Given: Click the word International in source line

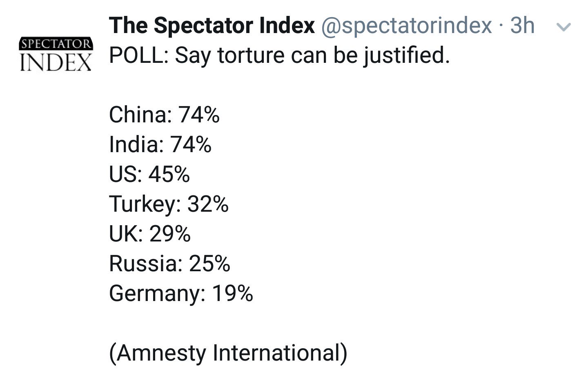Looking at the screenshot, I should pyautogui.click(x=277, y=353).
